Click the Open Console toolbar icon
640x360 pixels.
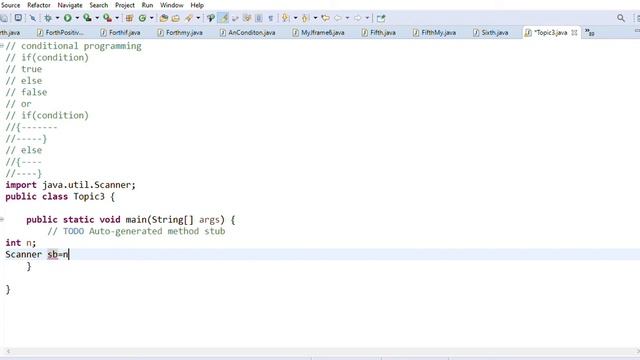(18, 18)
